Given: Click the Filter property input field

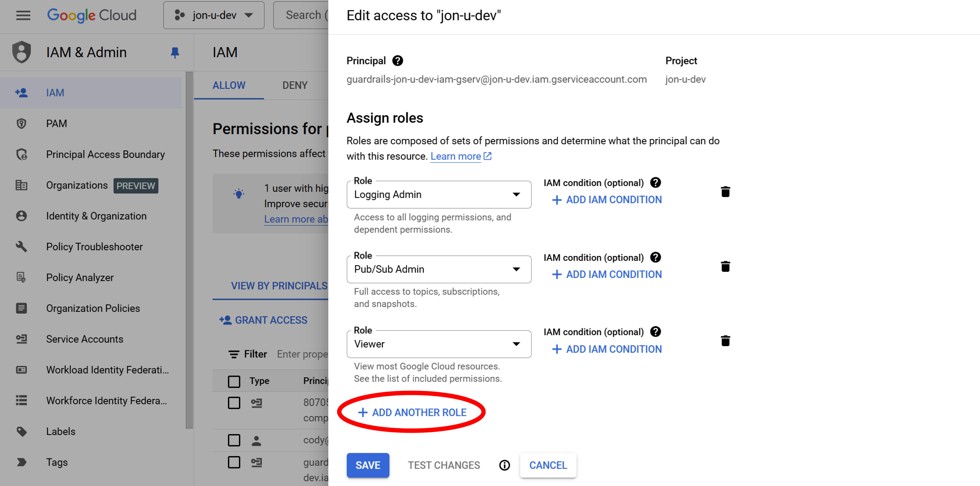Looking at the screenshot, I should click(302, 354).
